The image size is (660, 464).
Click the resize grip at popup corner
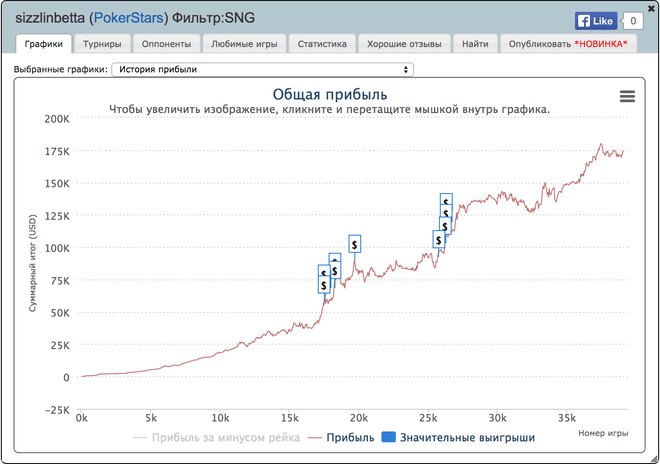pyautogui.click(x=654, y=458)
